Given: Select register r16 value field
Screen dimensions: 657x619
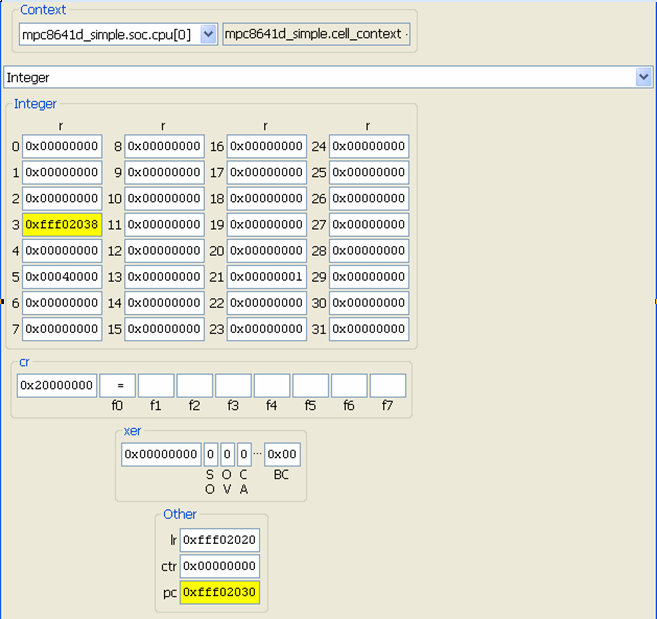Looking at the screenshot, I should point(266,146).
